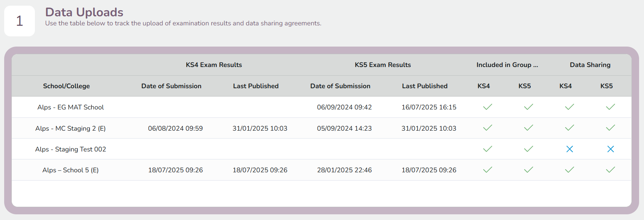Open the Alps - EG MAT School row
Image resolution: width=644 pixels, height=220 pixels.
(x=322, y=107)
